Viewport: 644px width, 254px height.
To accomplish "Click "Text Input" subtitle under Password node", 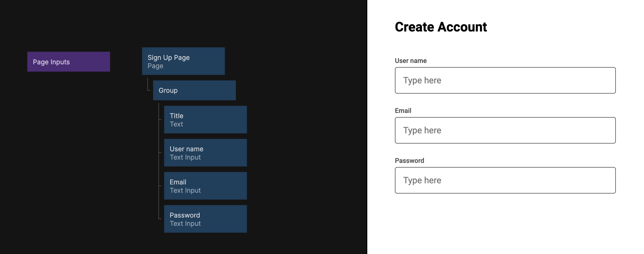I will click(x=185, y=224).
